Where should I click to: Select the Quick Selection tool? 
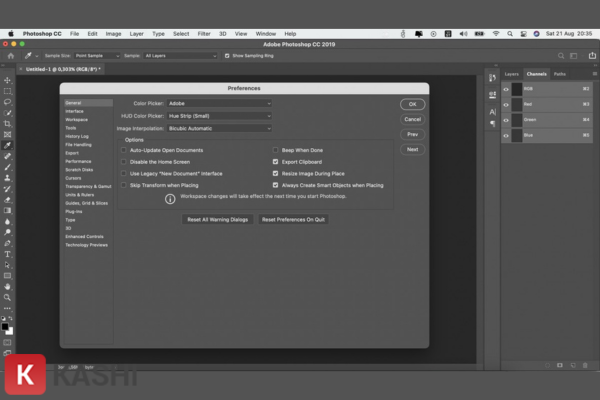[7, 113]
